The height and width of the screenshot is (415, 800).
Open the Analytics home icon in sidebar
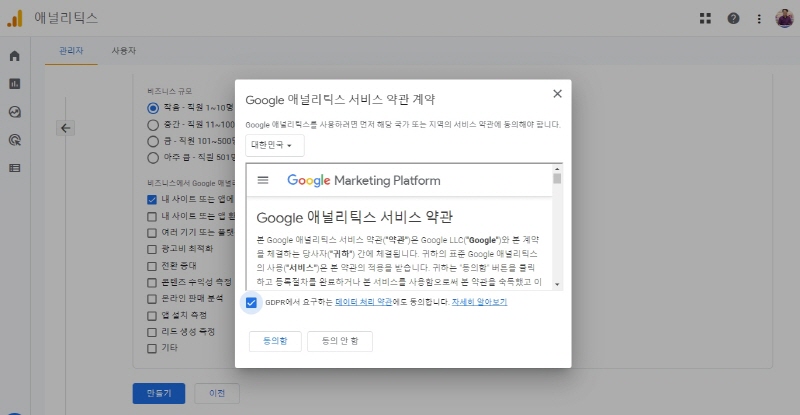14,56
